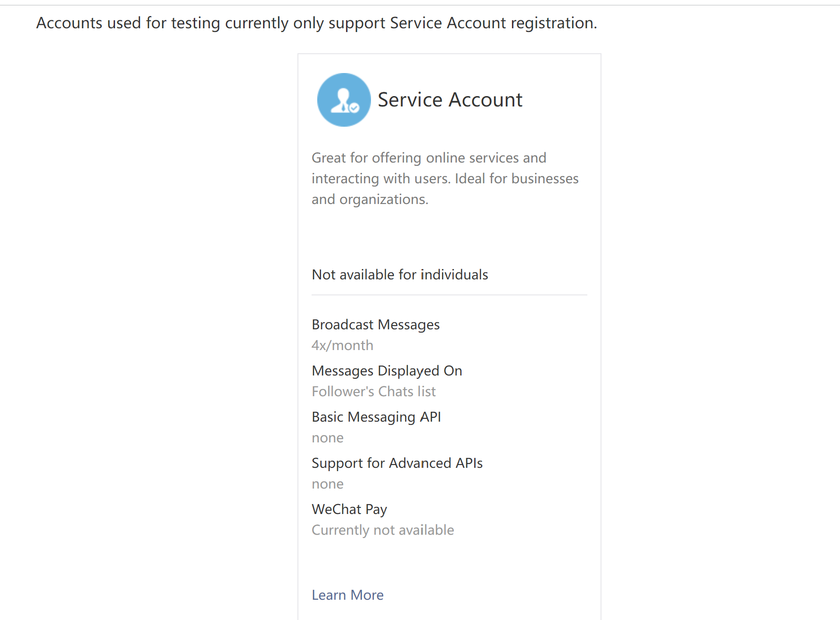Select the Service Account card title
Screen dimensions: 840x620
(450, 99)
